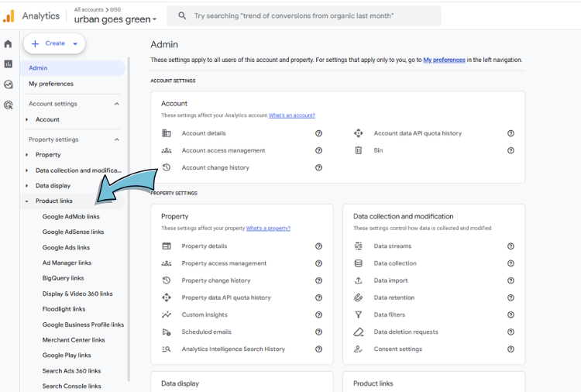Collapse the Account settings section chevron
581x392 pixels.
tap(117, 104)
